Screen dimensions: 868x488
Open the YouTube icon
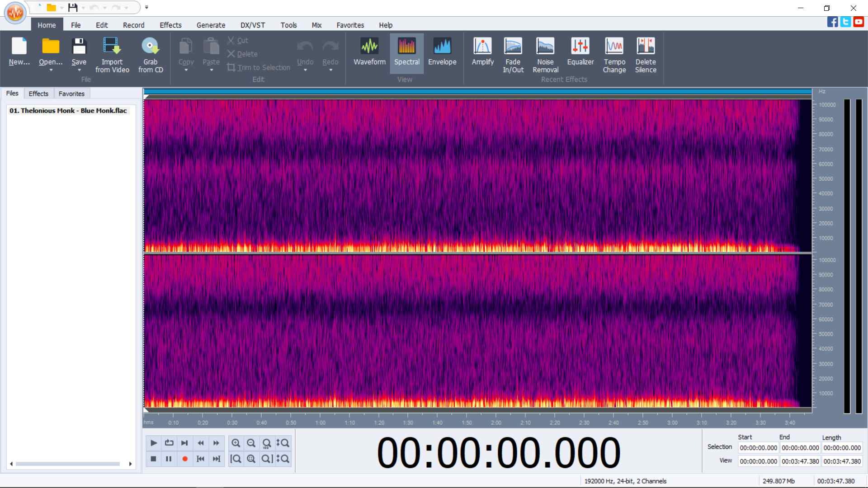tap(859, 22)
